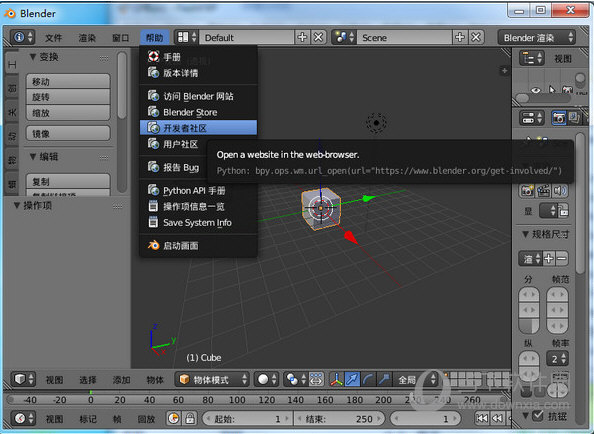Click the 缩放 scale button
594x434 pixels.
click(68, 112)
